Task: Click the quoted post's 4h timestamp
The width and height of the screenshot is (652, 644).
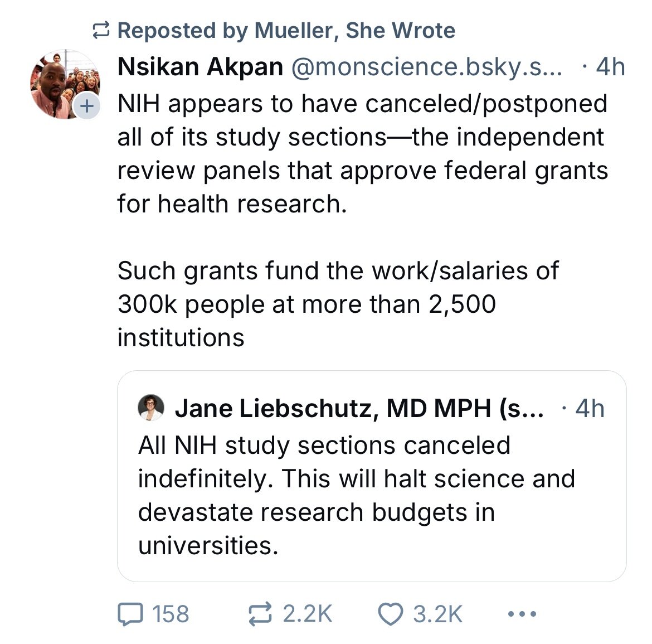Action: tap(590, 408)
